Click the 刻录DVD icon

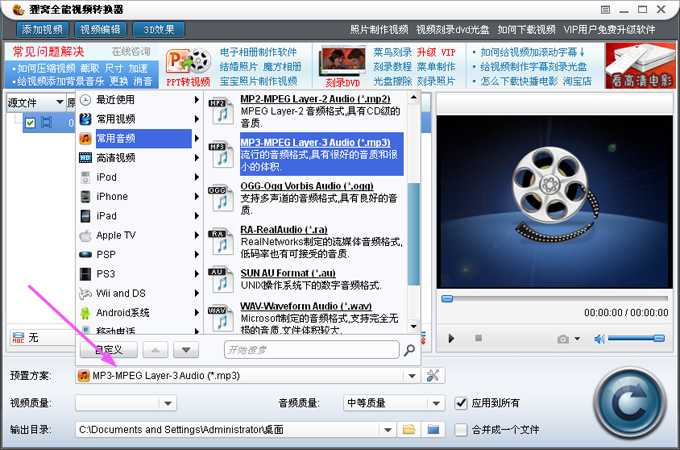[341, 66]
